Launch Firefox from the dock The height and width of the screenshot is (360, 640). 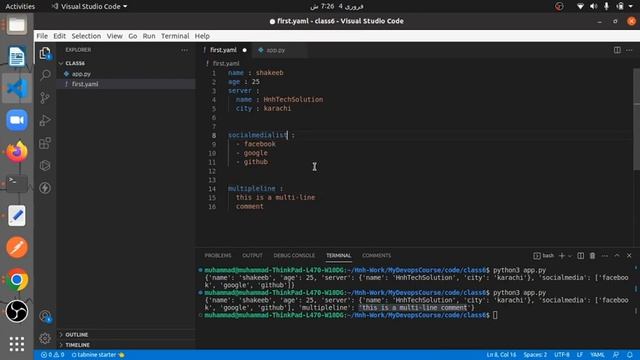pyautogui.click(x=17, y=152)
